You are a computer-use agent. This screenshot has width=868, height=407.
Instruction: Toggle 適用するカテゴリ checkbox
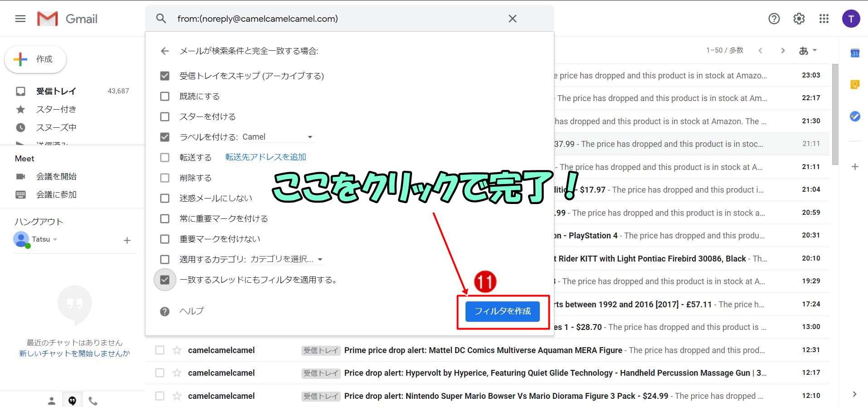pyautogui.click(x=165, y=259)
